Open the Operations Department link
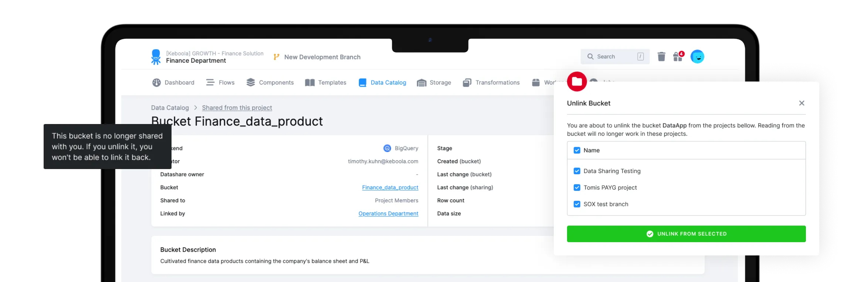 pyautogui.click(x=388, y=213)
